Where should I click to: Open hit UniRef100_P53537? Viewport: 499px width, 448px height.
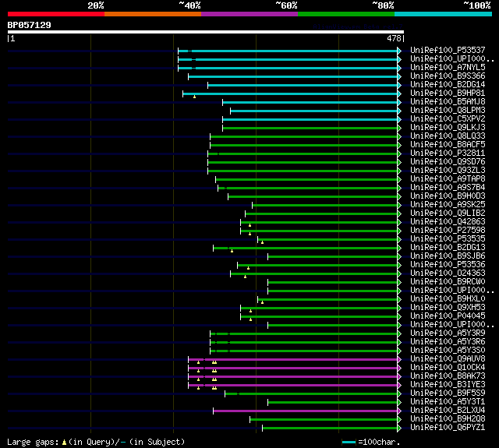click(x=448, y=50)
